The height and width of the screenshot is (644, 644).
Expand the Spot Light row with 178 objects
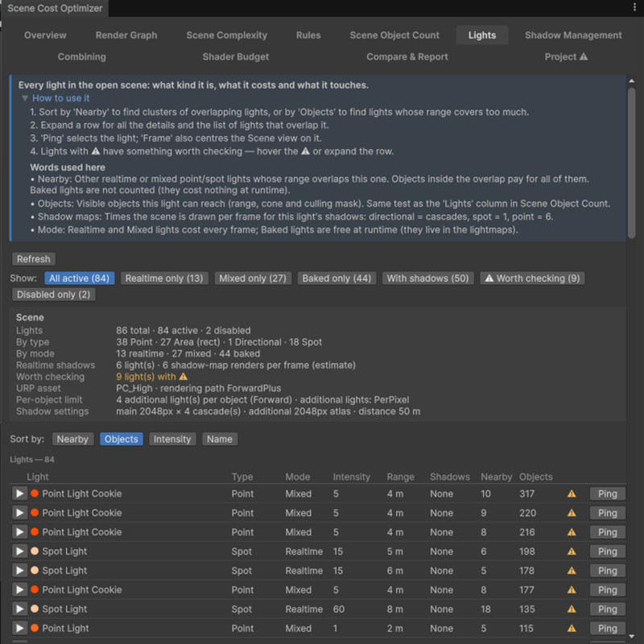pyautogui.click(x=19, y=571)
